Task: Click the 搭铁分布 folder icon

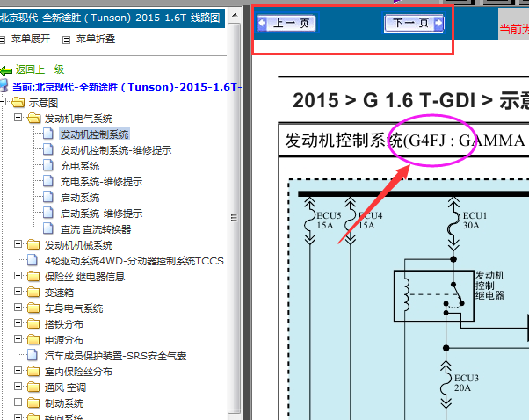Action: pos(33,324)
